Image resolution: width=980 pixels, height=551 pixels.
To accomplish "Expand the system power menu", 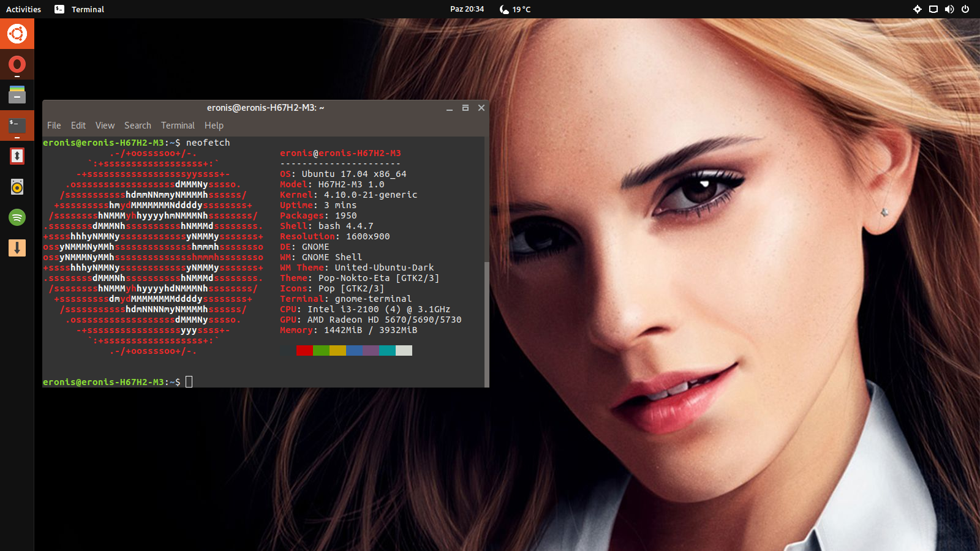I will pos(965,9).
